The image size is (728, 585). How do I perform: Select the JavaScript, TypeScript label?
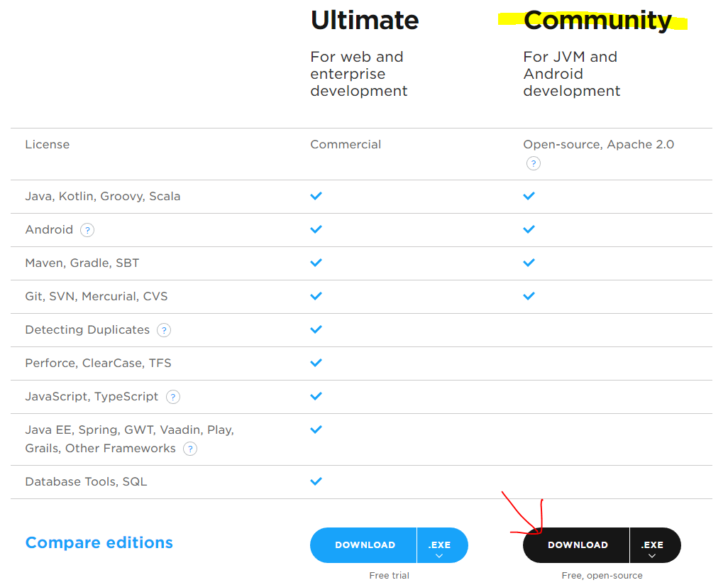coord(92,397)
